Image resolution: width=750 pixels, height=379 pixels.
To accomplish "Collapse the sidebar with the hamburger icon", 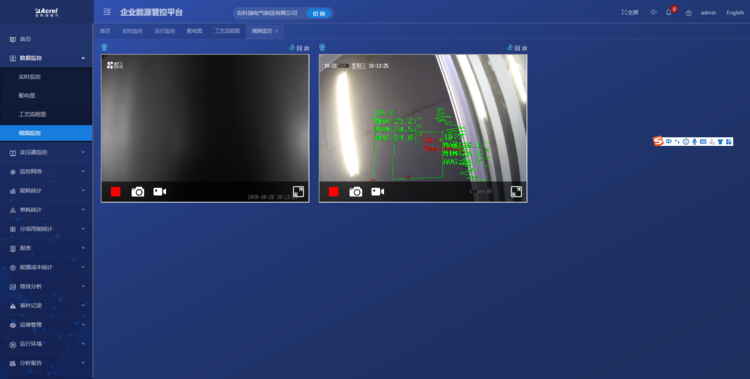I will point(107,12).
